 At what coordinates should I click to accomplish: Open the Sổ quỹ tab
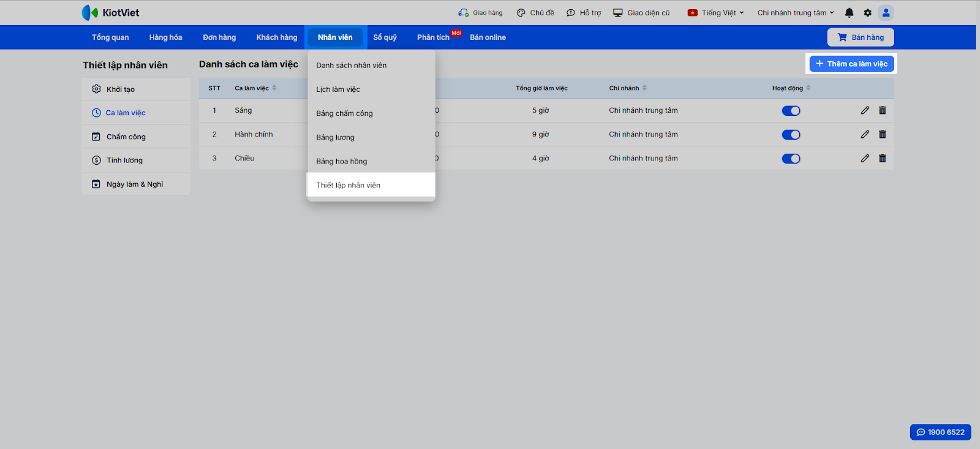tap(385, 37)
